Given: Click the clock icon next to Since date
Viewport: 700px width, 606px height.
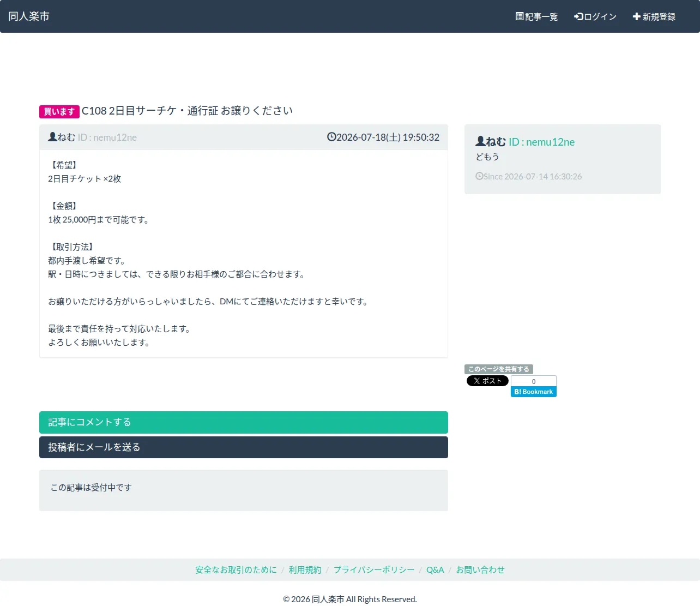Looking at the screenshot, I should pyautogui.click(x=479, y=176).
